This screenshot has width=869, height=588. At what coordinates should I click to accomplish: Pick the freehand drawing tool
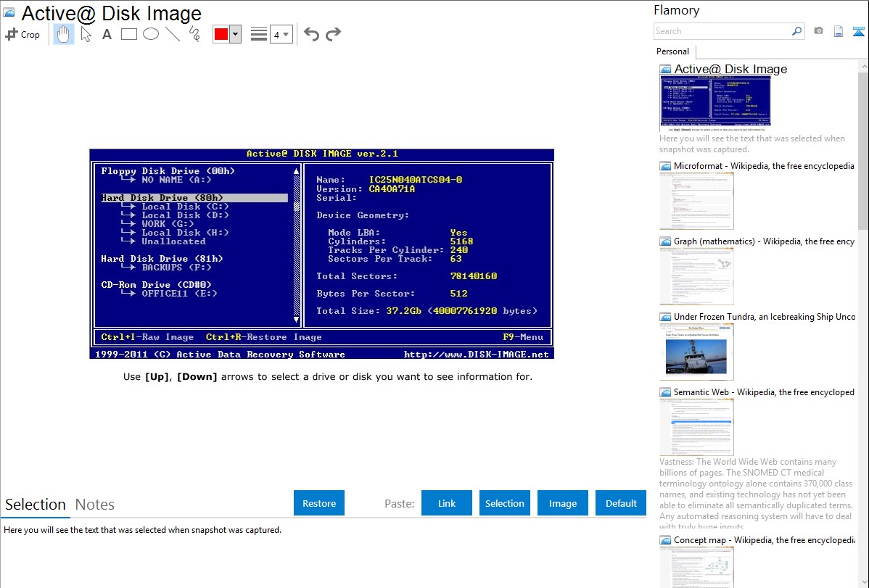pyautogui.click(x=194, y=34)
